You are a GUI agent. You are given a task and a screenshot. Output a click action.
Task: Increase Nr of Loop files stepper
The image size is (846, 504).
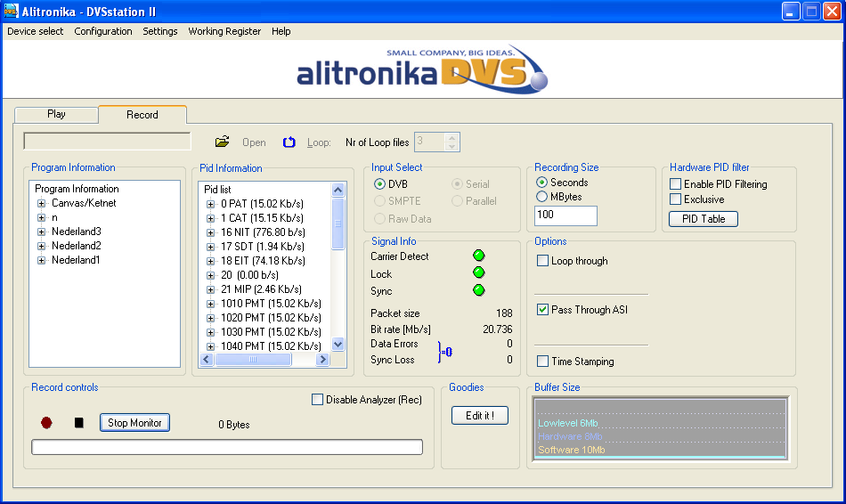pos(452,138)
